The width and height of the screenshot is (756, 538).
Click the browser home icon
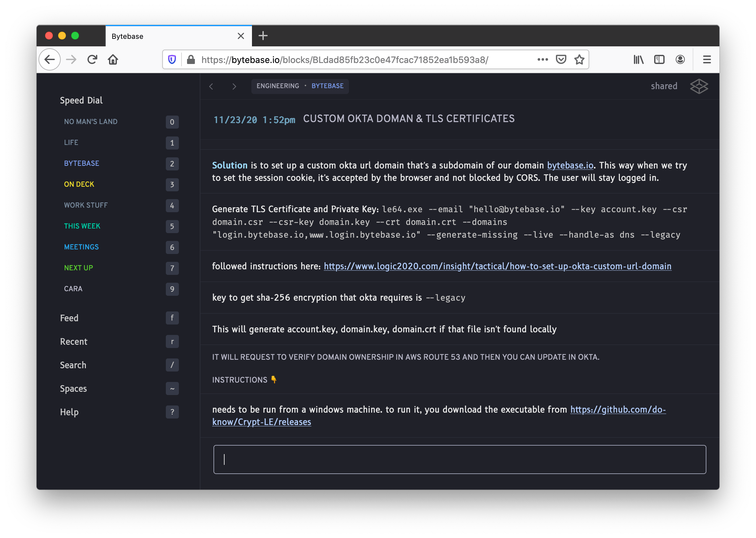tap(113, 60)
